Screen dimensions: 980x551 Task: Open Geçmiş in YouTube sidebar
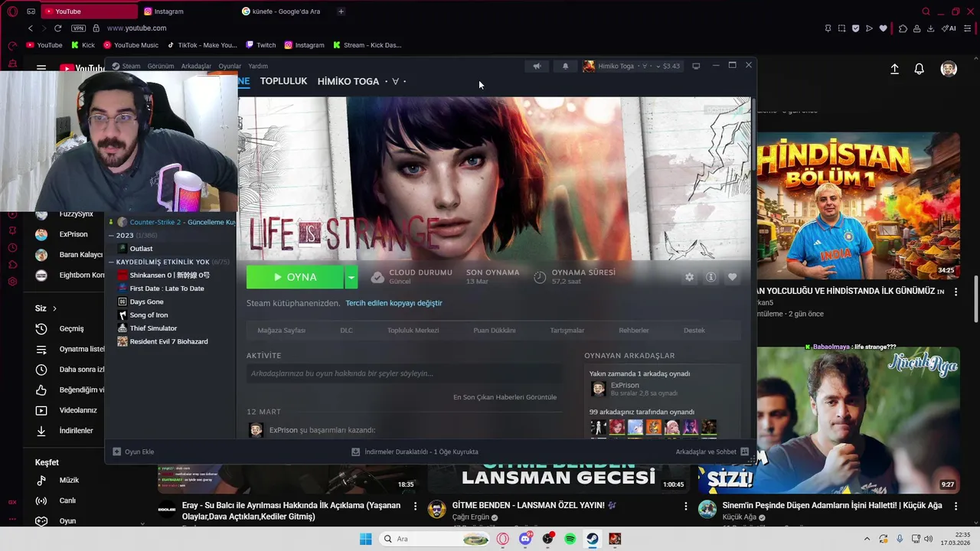[71, 329]
